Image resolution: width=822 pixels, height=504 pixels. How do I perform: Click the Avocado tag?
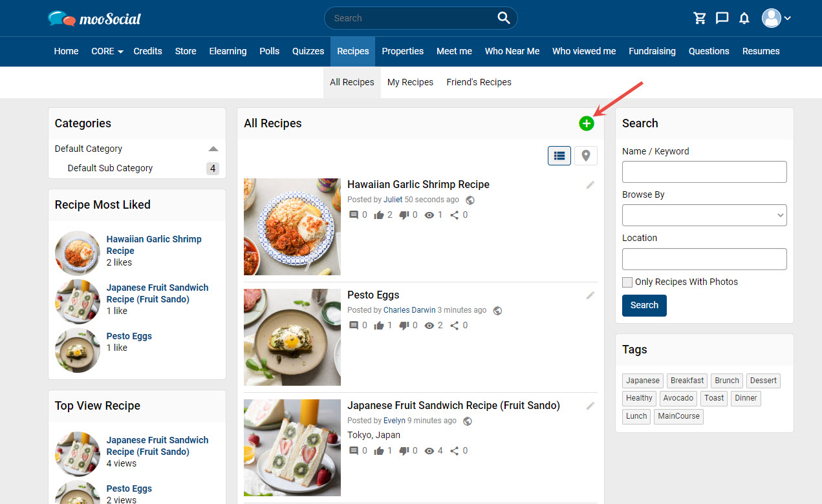point(678,398)
